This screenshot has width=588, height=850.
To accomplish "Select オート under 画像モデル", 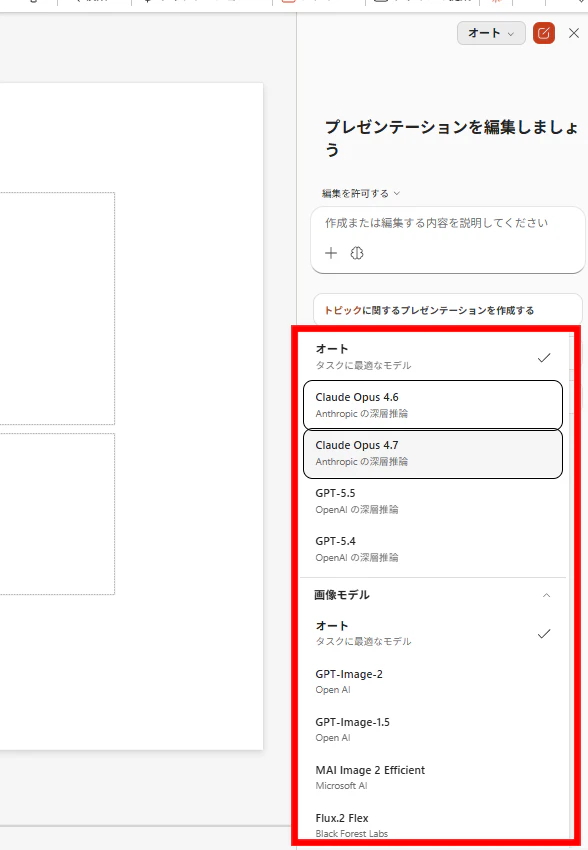I will coord(434,633).
